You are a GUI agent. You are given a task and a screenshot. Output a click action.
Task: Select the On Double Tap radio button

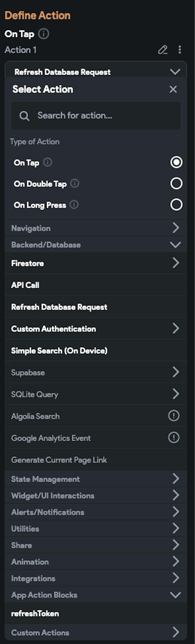pos(176,184)
